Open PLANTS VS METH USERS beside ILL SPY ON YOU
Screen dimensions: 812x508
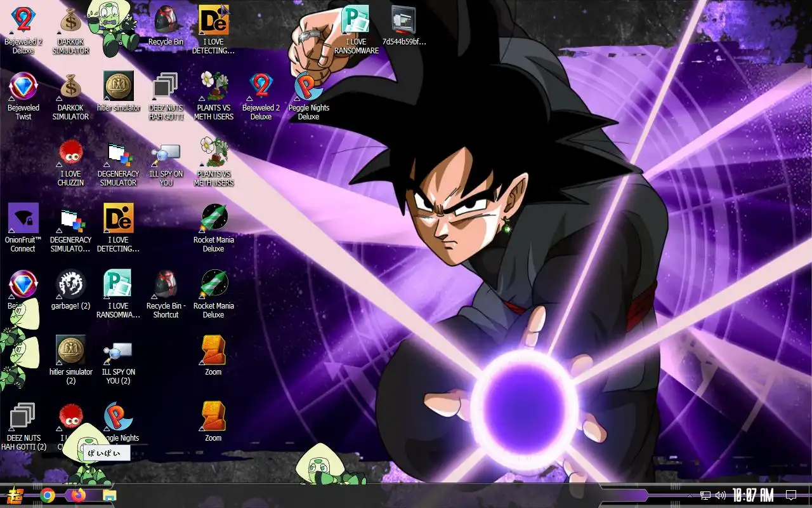click(x=213, y=153)
